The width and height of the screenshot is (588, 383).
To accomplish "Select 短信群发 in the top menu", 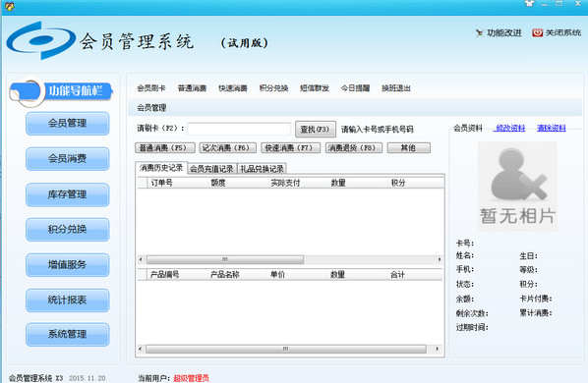I will (x=315, y=88).
